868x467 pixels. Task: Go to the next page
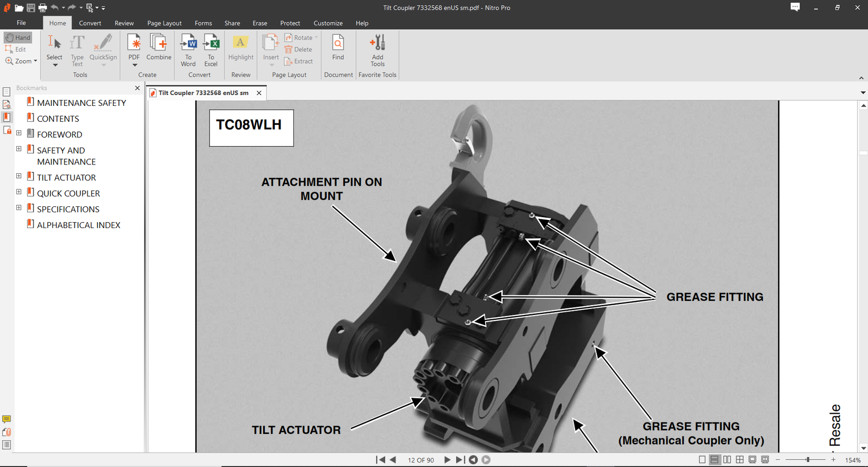pos(448,459)
